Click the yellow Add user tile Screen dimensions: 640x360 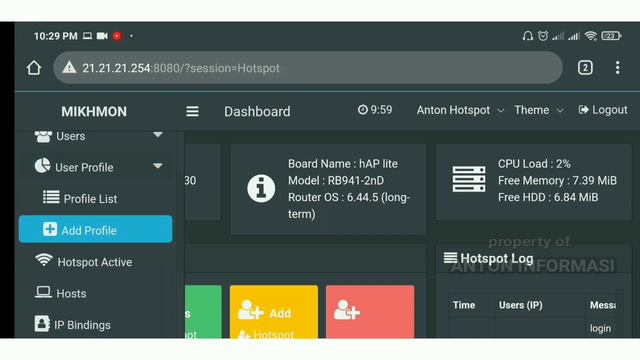click(x=273, y=312)
